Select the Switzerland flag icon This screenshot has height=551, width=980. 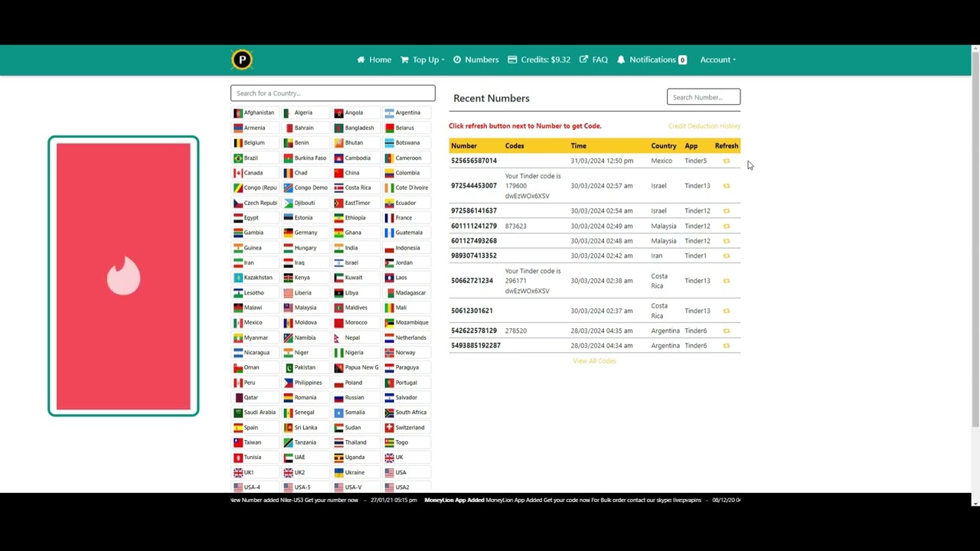click(x=389, y=428)
